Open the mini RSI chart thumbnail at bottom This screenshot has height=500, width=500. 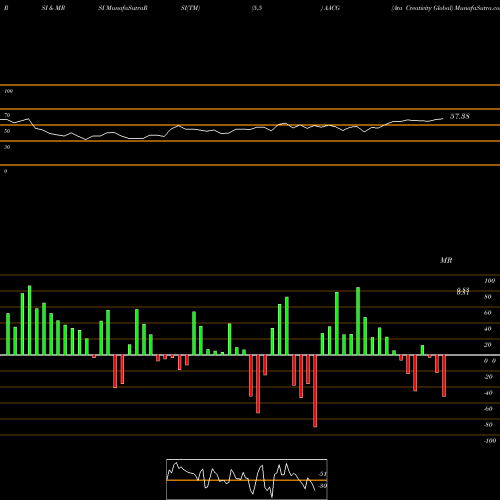point(247,479)
